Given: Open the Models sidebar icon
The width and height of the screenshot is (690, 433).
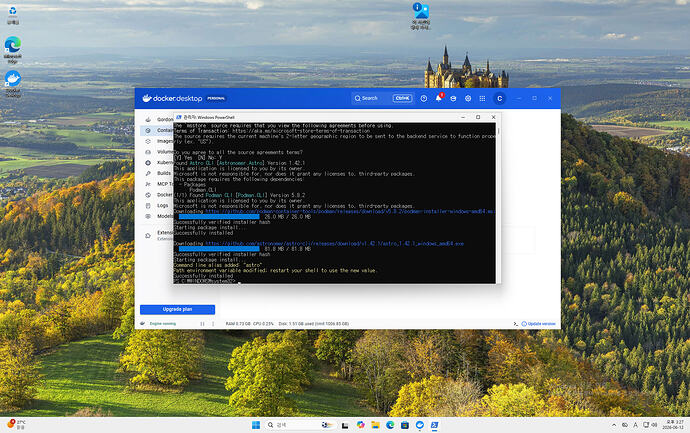Looking at the screenshot, I should (x=148, y=216).
